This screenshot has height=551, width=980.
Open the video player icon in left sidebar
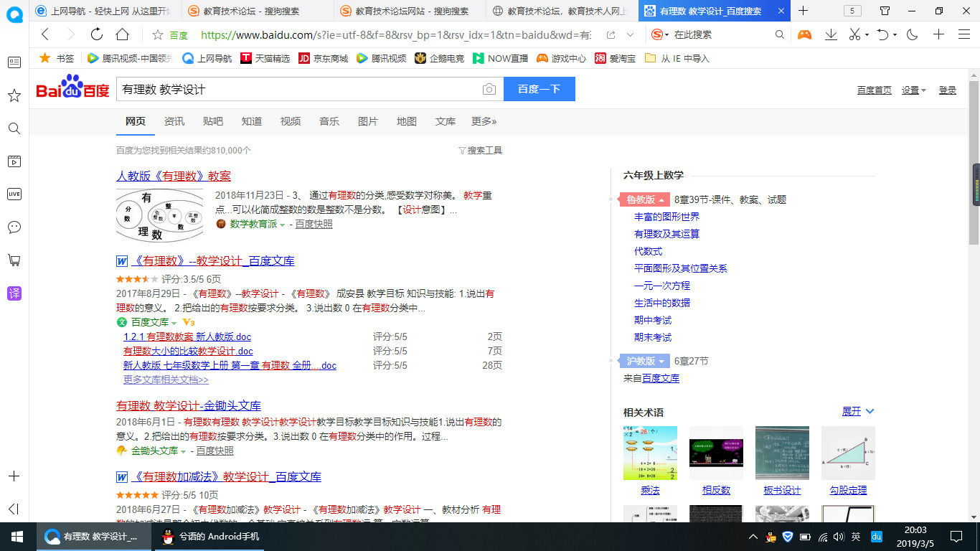pos(14,161)
